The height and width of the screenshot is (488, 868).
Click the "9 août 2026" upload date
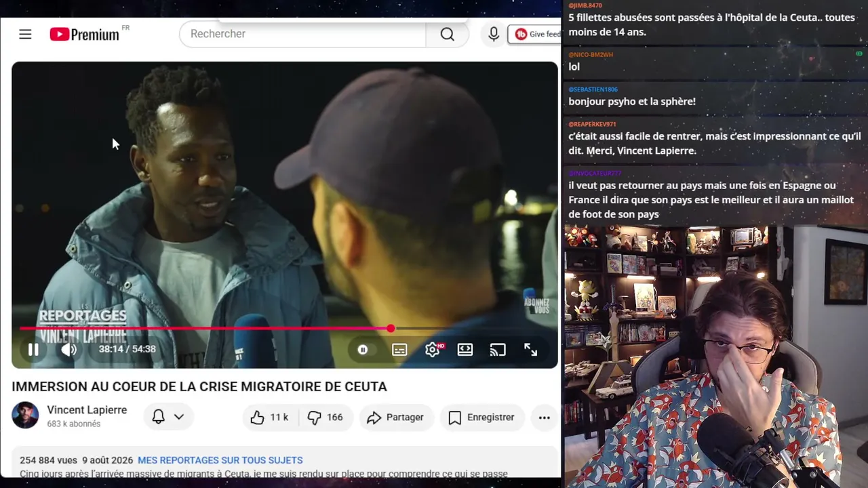(x=107, y=460)
